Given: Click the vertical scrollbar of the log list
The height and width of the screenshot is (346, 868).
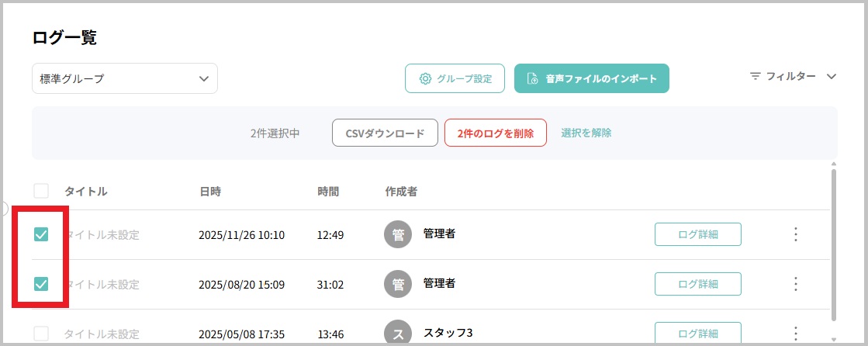Looking at the screenshot, I should click(834, 244).
